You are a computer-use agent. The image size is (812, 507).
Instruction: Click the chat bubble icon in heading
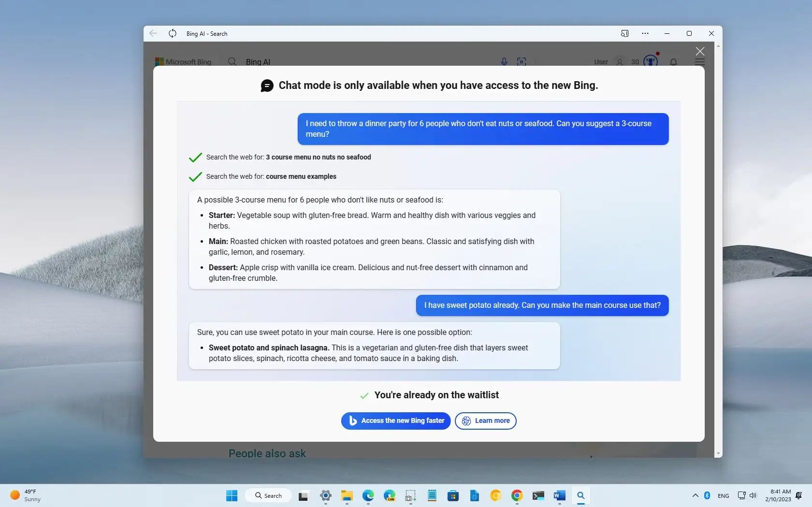point(267,86)
